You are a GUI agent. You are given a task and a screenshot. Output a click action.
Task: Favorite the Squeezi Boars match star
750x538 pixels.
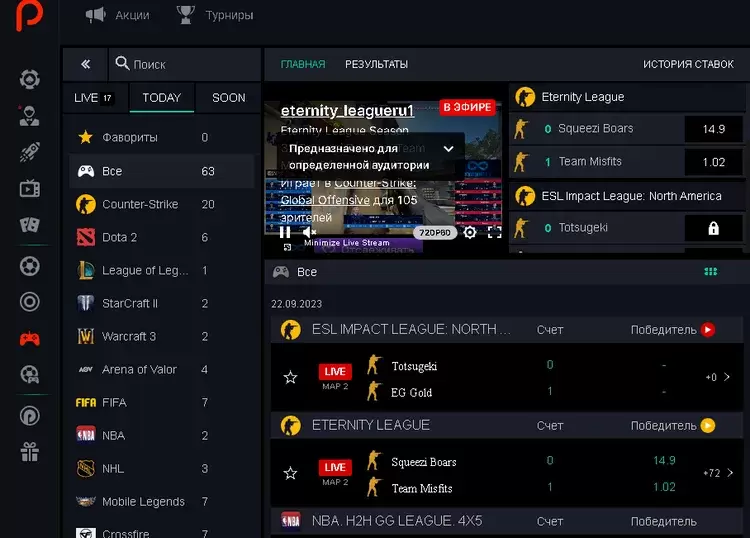pos(291,474)
